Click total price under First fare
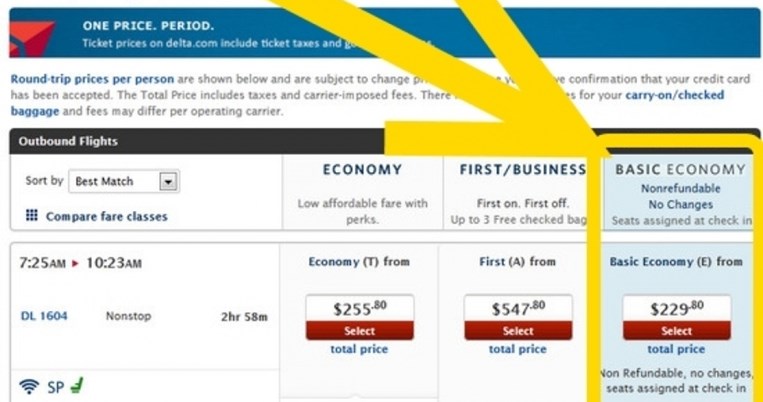 pos(517,349)
